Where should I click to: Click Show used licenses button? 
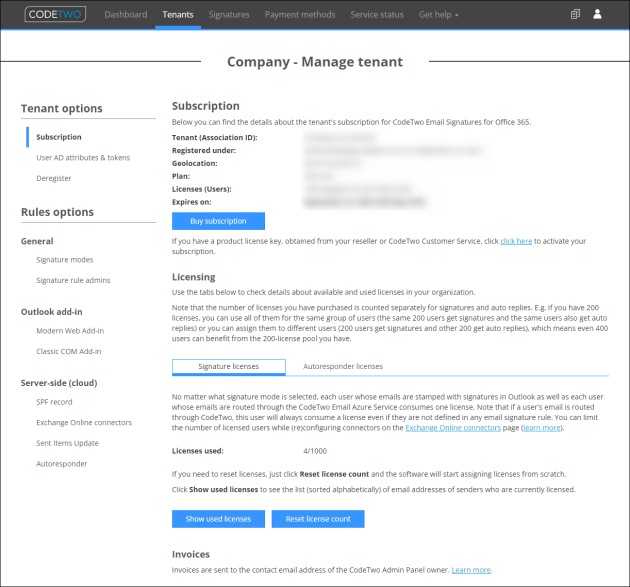coord(218,519)
